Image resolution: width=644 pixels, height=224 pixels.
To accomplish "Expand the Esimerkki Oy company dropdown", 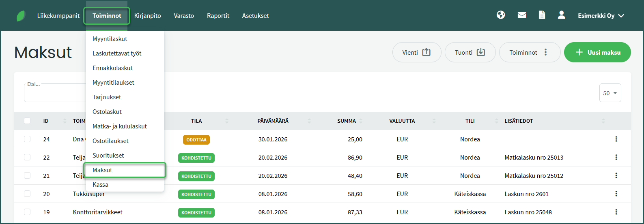I will pos(601,16).
